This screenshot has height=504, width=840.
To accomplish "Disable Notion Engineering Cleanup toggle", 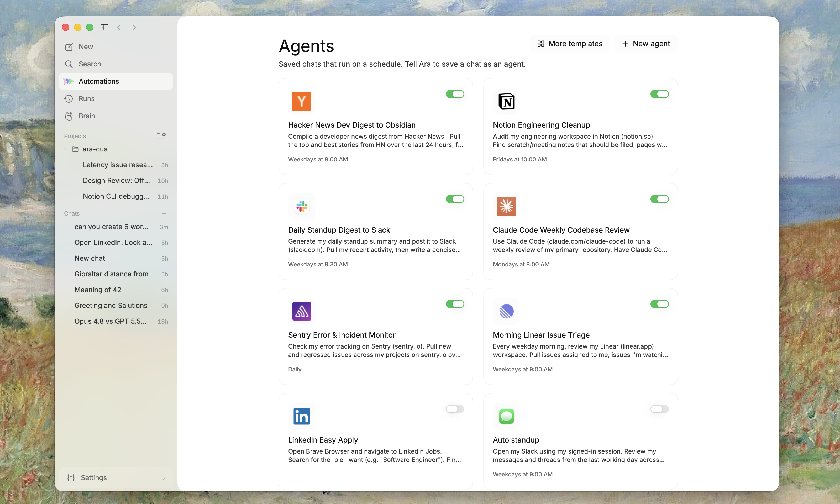I will click(x=659, y=94).
